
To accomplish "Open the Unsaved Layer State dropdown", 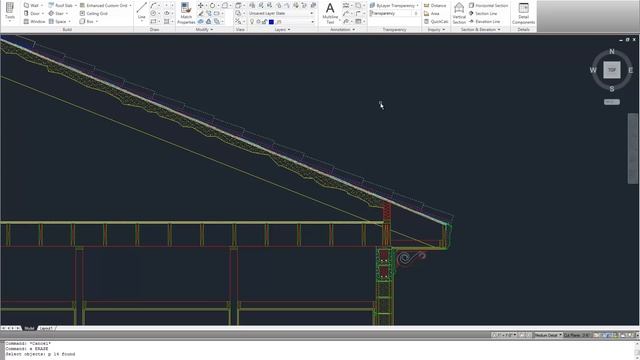I will pos(281,13).
